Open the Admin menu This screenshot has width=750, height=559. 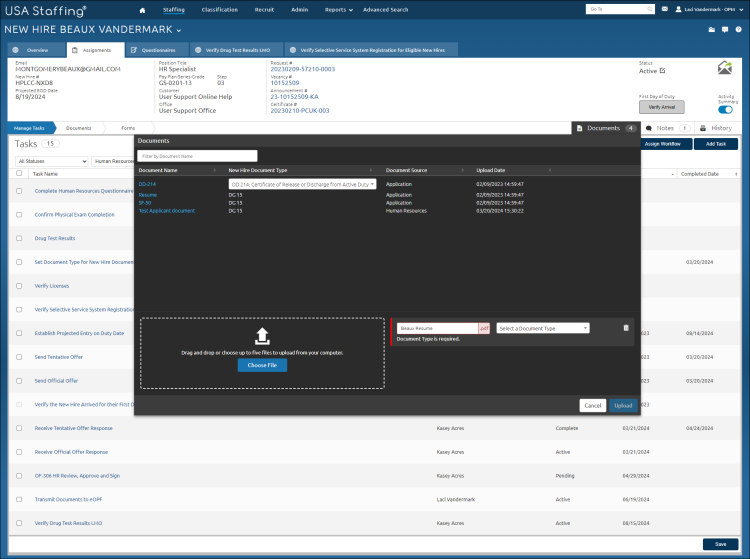(x=299, y=10)
